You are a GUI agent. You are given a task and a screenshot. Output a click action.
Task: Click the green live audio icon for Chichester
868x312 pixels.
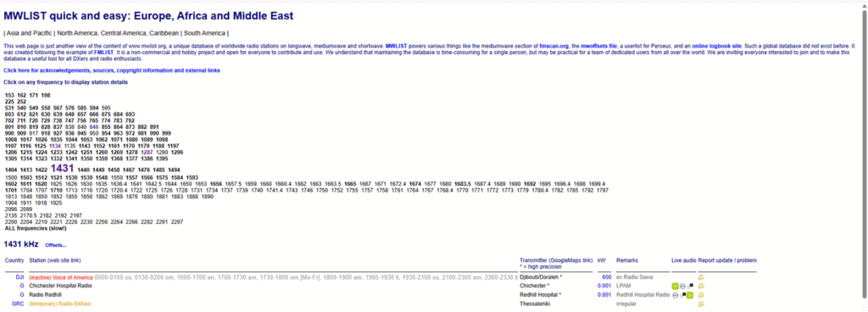click(x=676, y=286)
